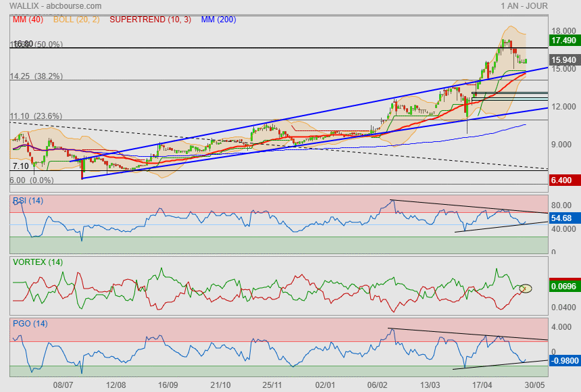Click the green 17.490 price tag

pos(563,40)
